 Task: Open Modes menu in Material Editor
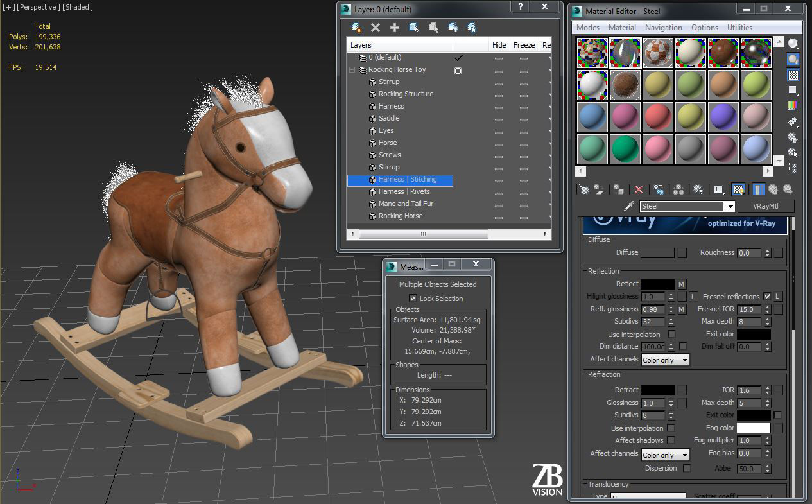click(x=588, y=28)
